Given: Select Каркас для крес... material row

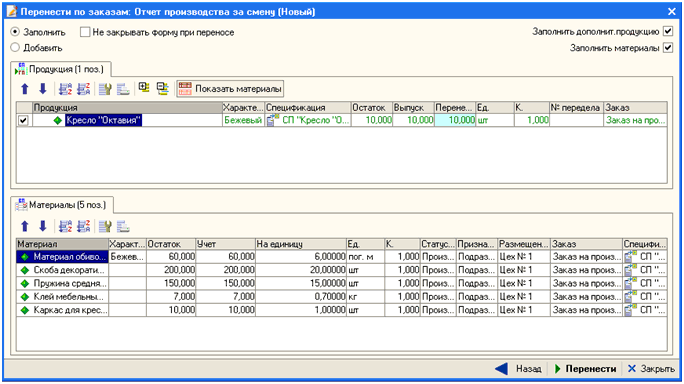Looking at the screenshot, I should coord(342,310).
